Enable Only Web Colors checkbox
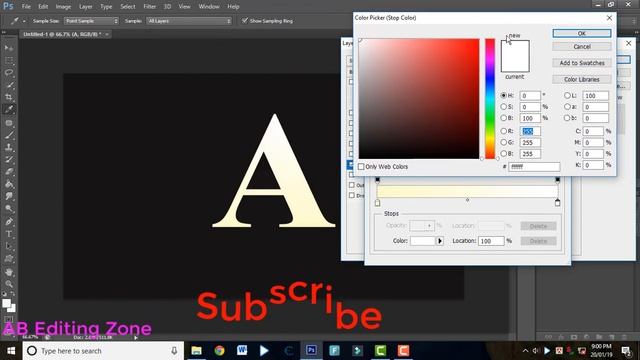Image resolution: width=640 pixels, height=360 pixels. pyautogui.click(x=361, y=167)
